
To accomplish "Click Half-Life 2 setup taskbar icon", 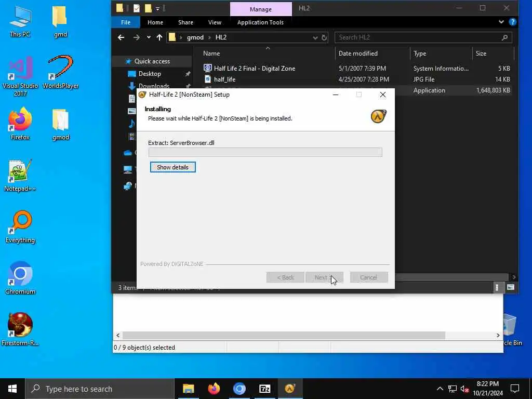I will pyautogui.click(x=290, y=389).
